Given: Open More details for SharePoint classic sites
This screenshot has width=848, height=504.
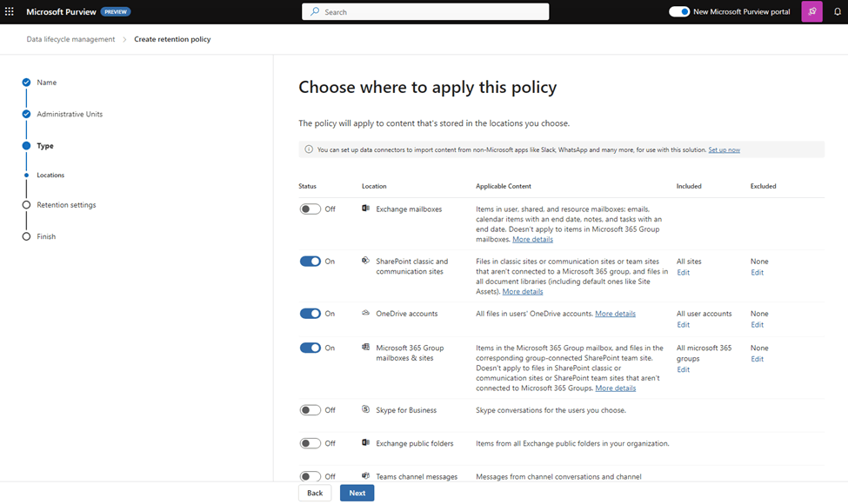Looking at the screenshot, I should [x=523, y=292].
